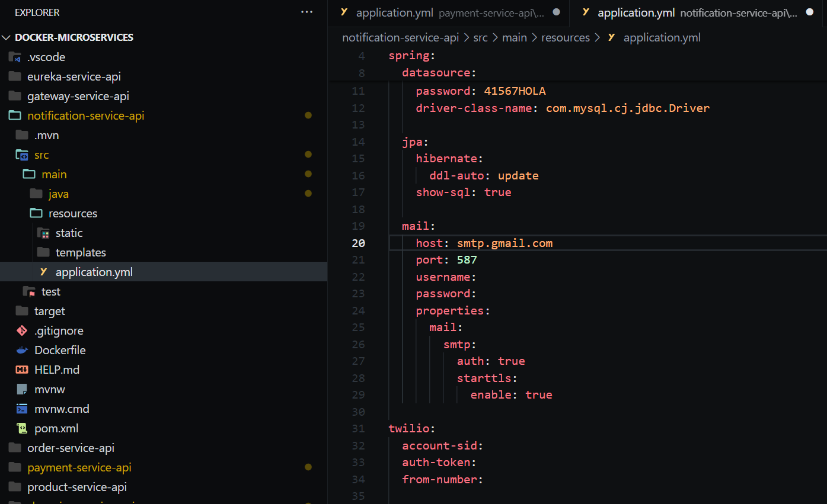This screenshot has width=827, height=504.
Task: Open .gitignore file
Action: [59, 330]
